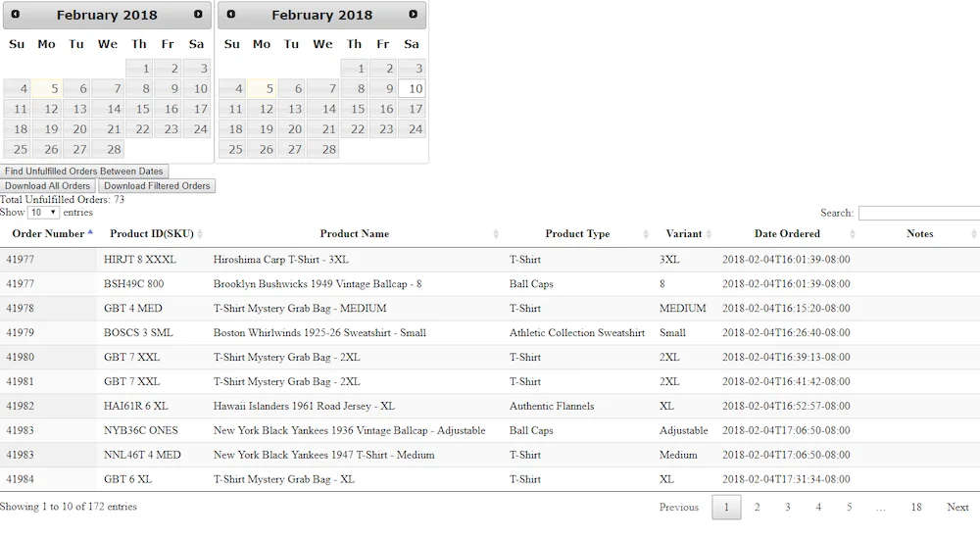Select February 5 in left calendar
The image size is (980, 540).
[x=48, y=89]
